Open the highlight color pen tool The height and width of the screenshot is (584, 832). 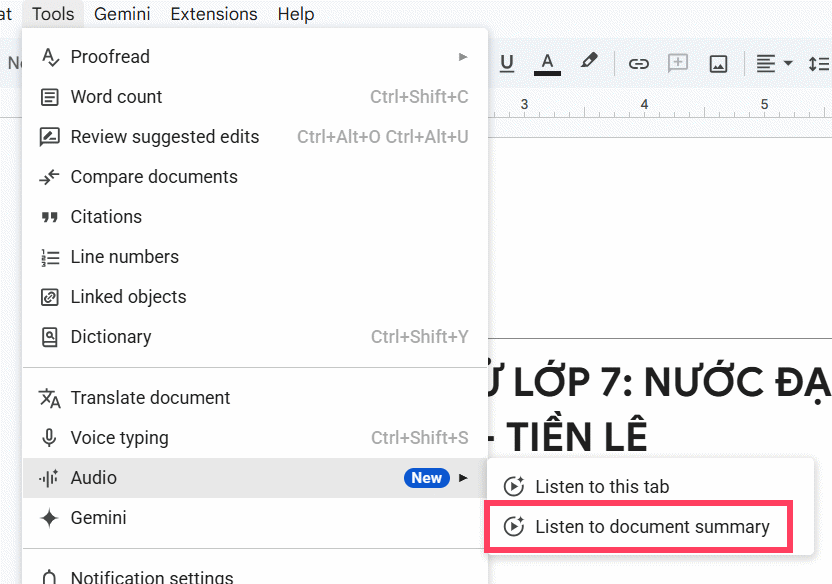[x=588, y=62]
